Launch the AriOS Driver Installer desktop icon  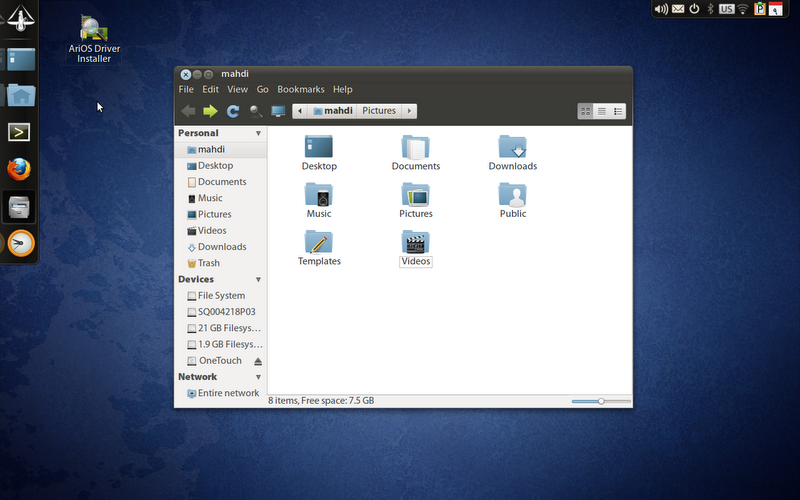coord(94,40)
